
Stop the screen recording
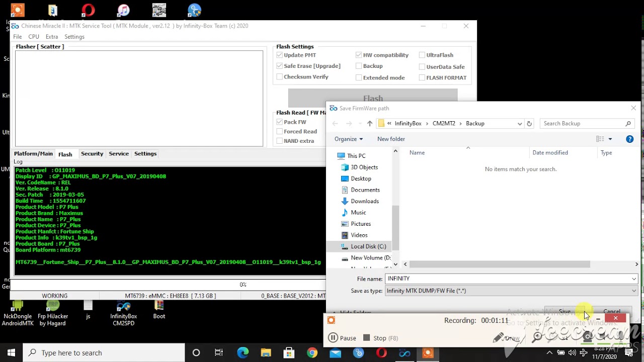click(380, 338)
